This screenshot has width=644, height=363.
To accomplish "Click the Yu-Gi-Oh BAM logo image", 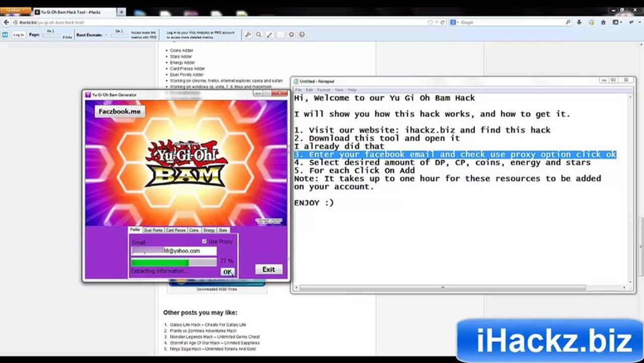I will pyautogui.click(x=186, y=164).
